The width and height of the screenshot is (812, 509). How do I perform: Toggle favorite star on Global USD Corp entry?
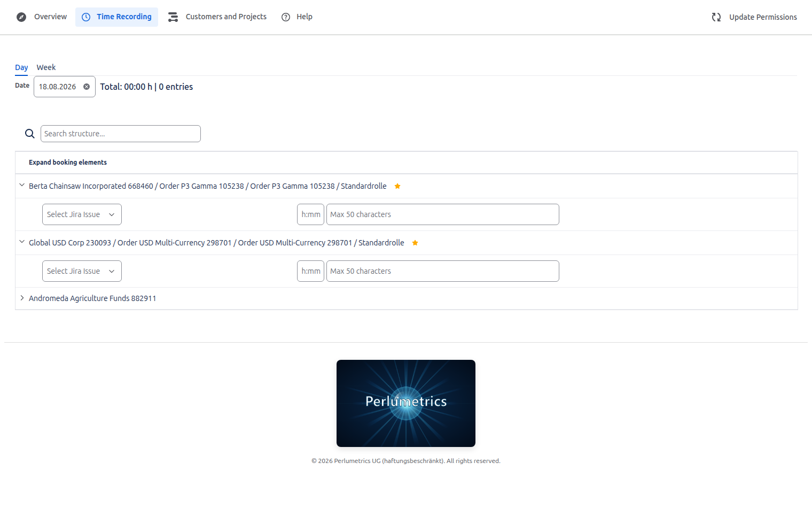pos(415,243)
